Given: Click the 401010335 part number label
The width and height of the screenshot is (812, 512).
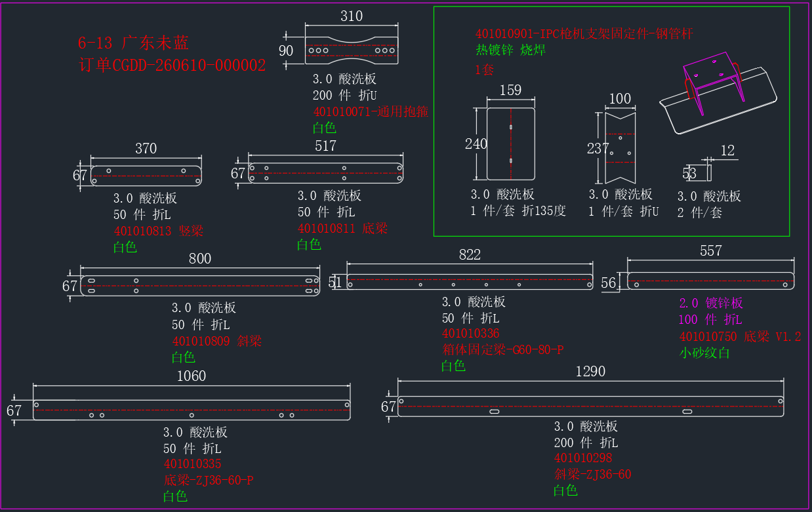Looking at the screenshot, I should click(x=192, y=464).
